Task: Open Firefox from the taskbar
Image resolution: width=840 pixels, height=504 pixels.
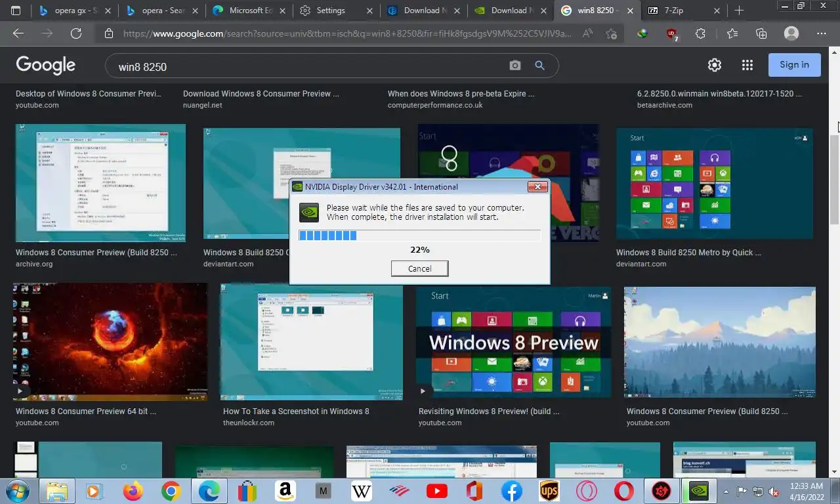Action: point(133,491)
